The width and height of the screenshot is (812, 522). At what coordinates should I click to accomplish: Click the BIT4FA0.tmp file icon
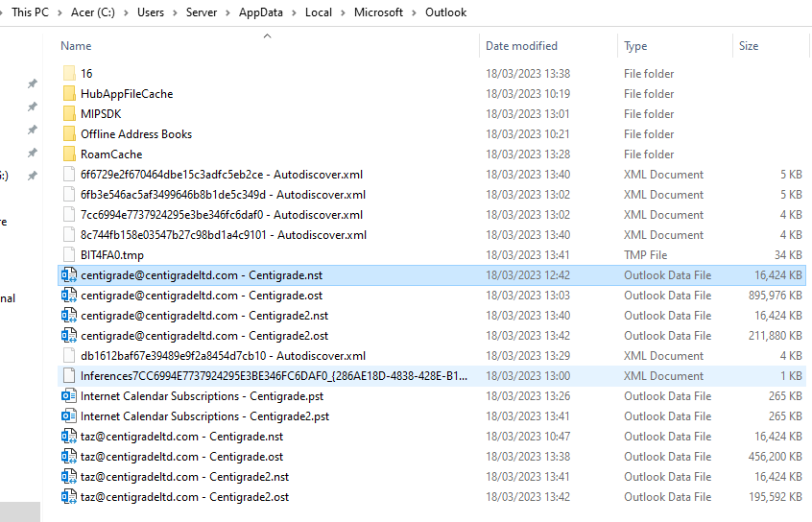69,255
